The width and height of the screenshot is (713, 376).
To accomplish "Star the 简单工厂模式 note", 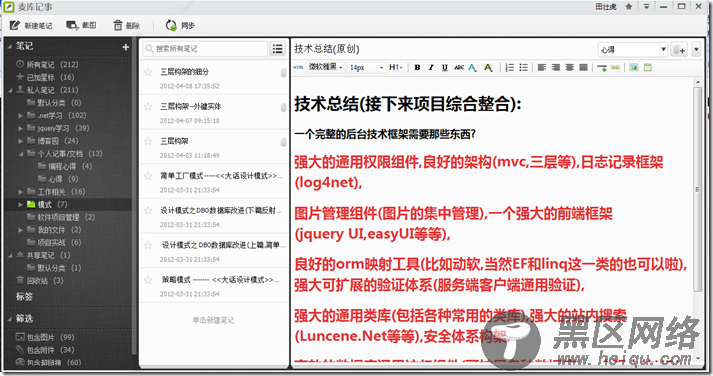I will point(148,175).
